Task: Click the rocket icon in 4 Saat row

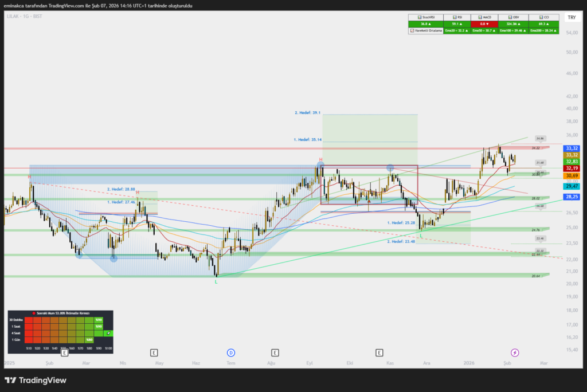Action: pos(108,332)
